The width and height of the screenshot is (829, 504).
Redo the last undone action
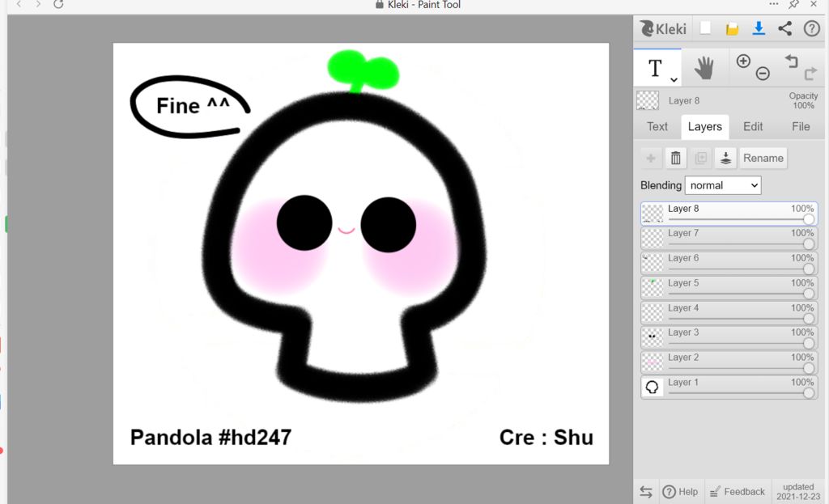pos(810,74)
